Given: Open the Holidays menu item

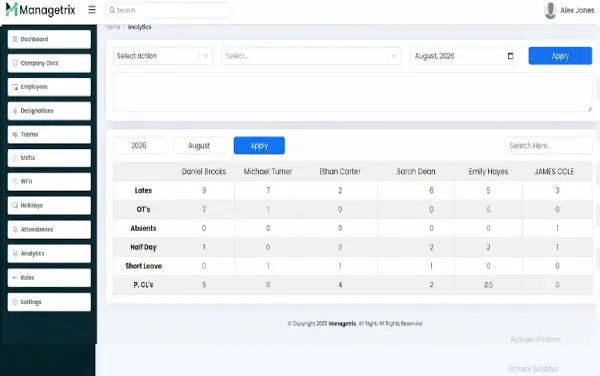Looking at the screenshot, I should (x=49, y=205).
